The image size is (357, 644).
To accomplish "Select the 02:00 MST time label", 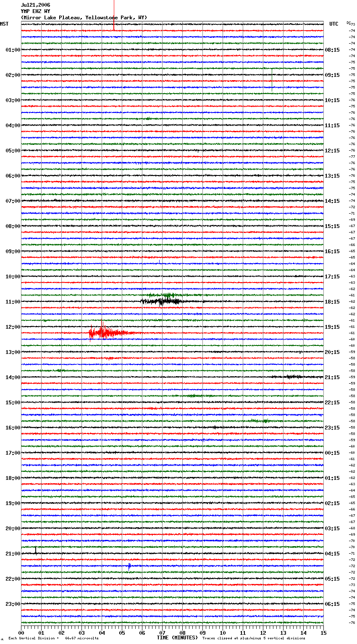I will [13, 75].
